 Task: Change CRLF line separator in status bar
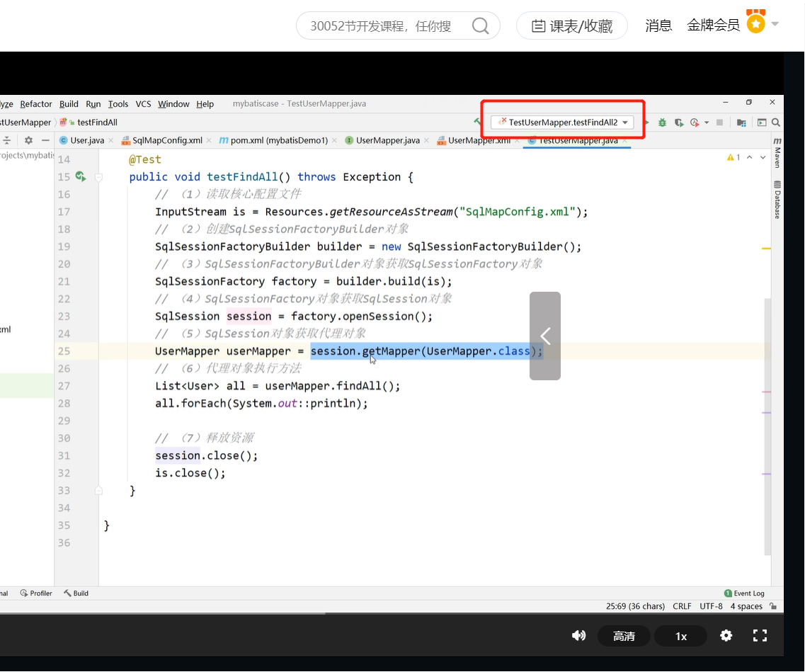[682, 606]
